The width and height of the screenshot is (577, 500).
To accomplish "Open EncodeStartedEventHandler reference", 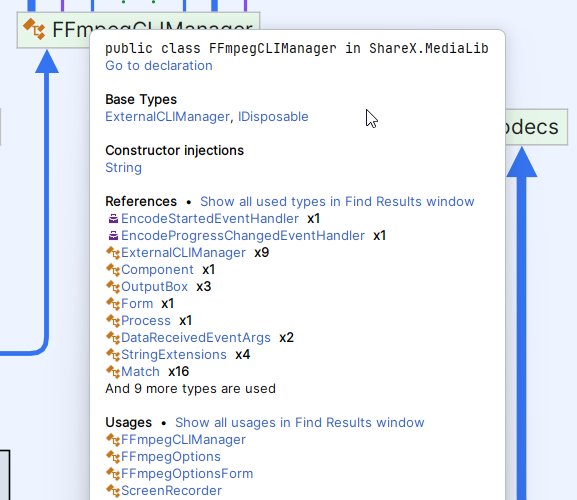I will point(210,219).
